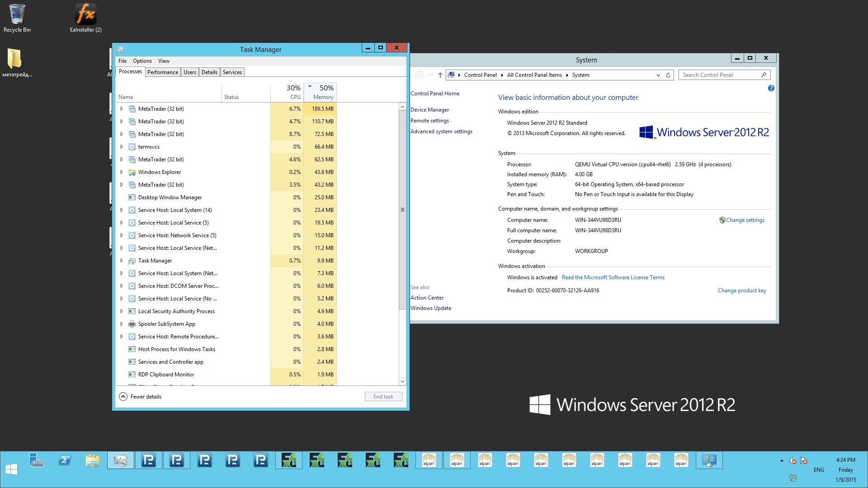Click the Windows Start button

point(11,469)
